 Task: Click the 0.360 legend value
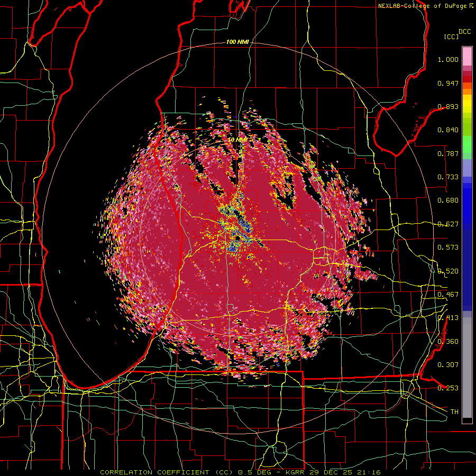pos(448,342)
